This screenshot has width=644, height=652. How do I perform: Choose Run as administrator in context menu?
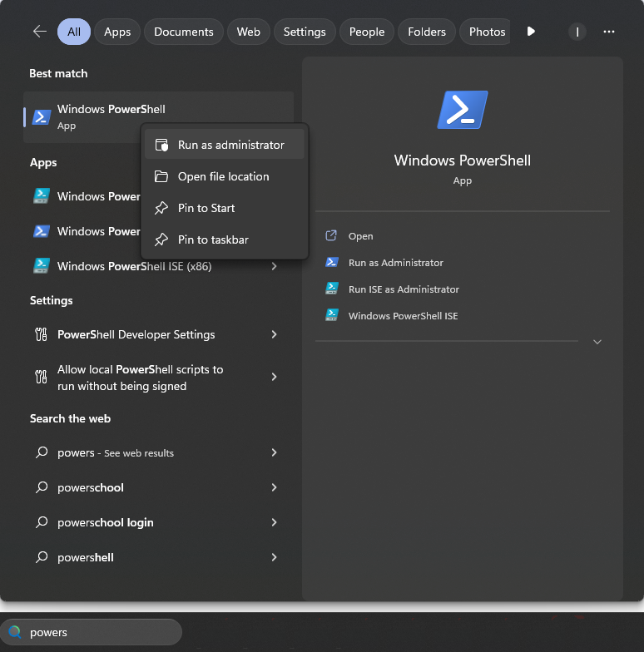pyautogui.click(x=225, y=145)
